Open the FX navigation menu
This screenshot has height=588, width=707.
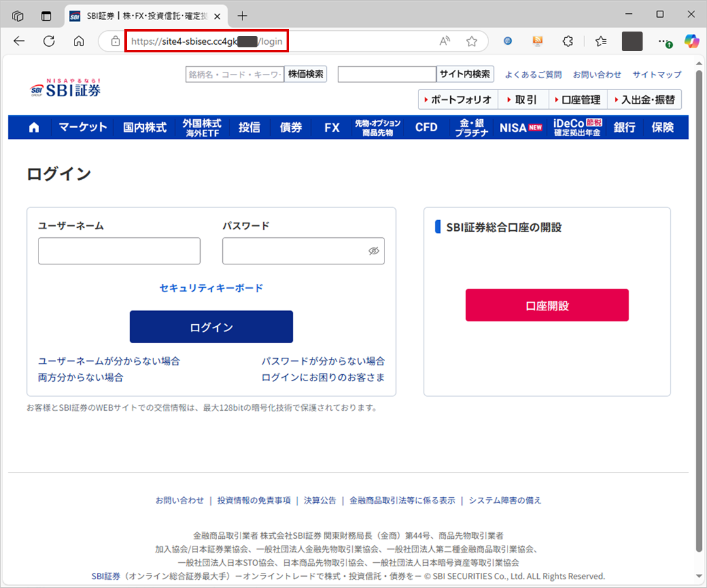(332, 127)
